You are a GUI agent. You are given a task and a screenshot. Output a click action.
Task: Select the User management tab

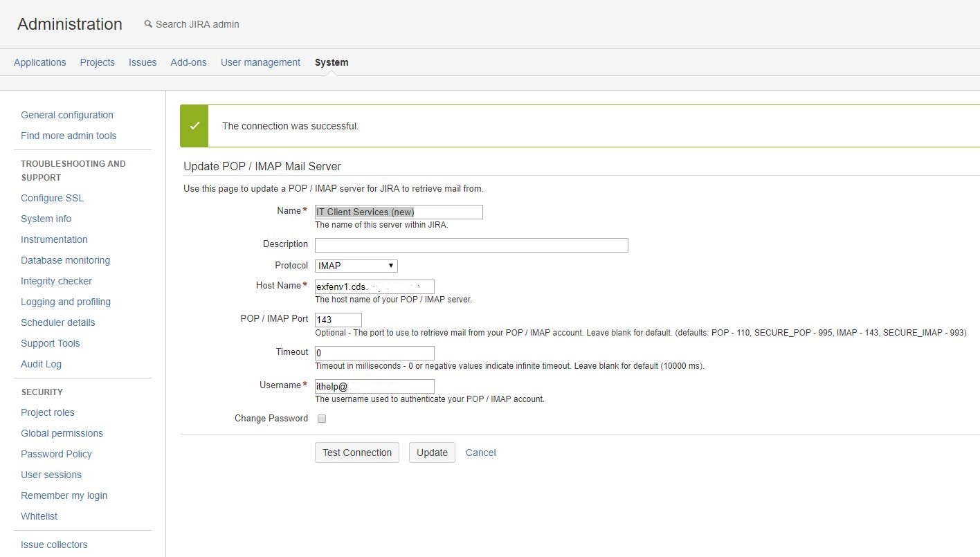pyautogui.click(x=261, y=62)
